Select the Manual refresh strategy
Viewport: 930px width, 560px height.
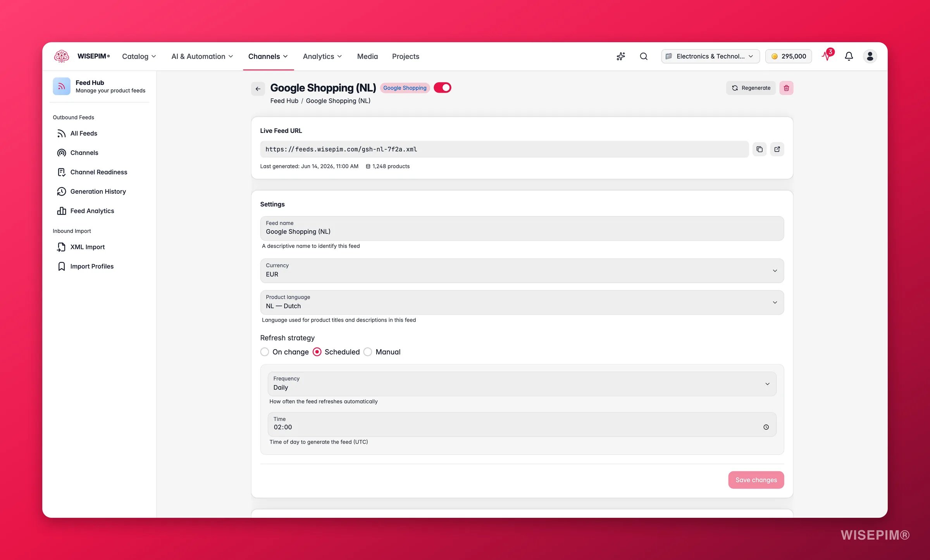368,352
